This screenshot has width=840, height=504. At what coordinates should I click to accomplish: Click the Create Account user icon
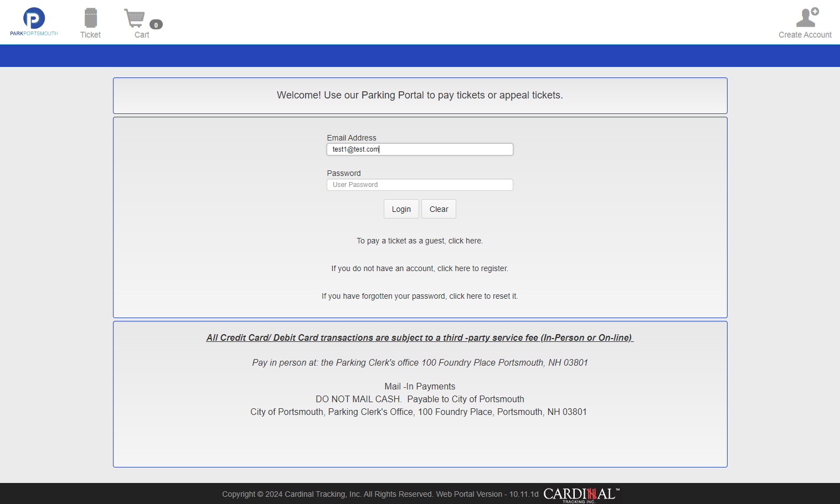coord(807,17)
